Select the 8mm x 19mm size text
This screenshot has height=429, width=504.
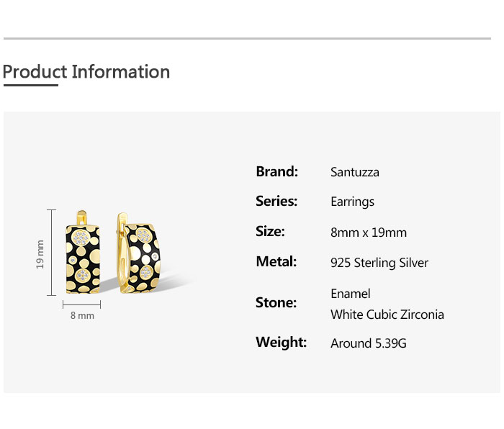tap(369, 232)
